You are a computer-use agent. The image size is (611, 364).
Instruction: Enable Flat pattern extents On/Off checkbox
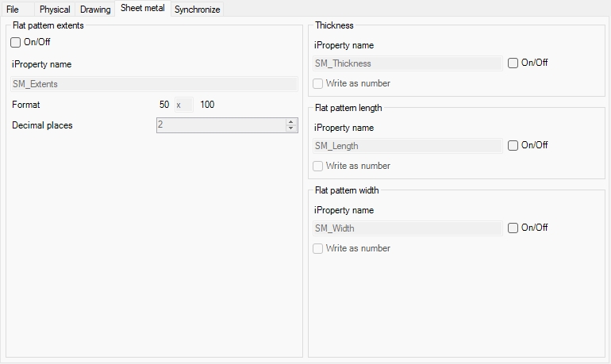tap(16, 43)
